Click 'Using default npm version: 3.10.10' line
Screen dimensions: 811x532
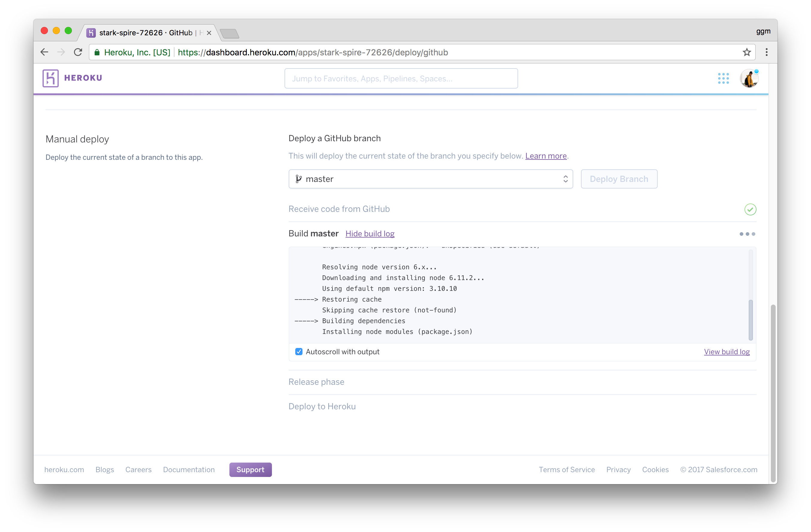(390, 288)
